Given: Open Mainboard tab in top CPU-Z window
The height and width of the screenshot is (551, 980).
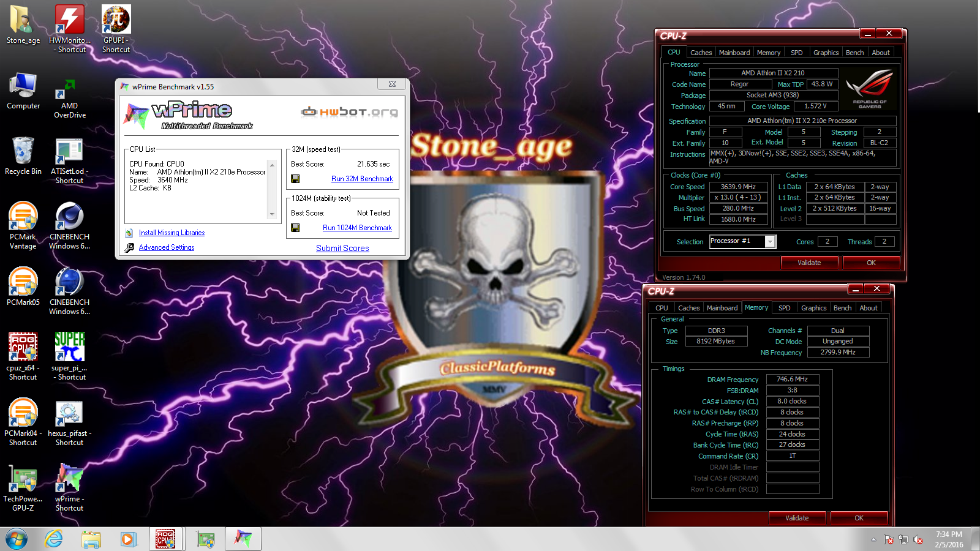Looking at the screenshot, I should tap(734, 53).
